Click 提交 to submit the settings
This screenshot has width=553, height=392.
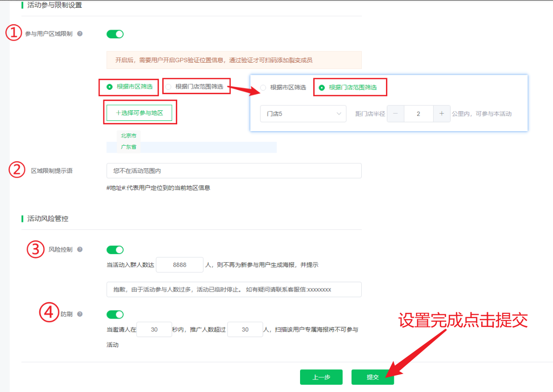373,377
